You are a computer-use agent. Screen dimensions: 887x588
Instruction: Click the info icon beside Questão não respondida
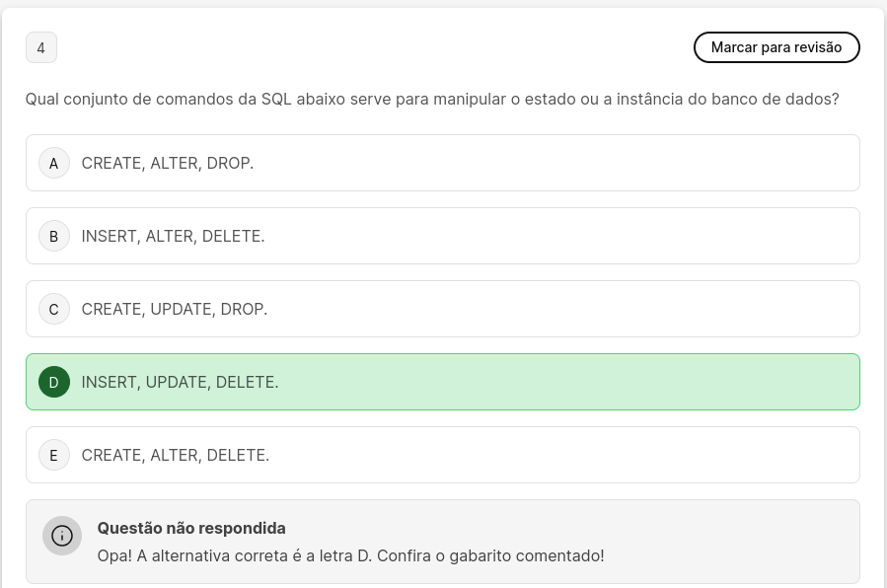[62, 536]
